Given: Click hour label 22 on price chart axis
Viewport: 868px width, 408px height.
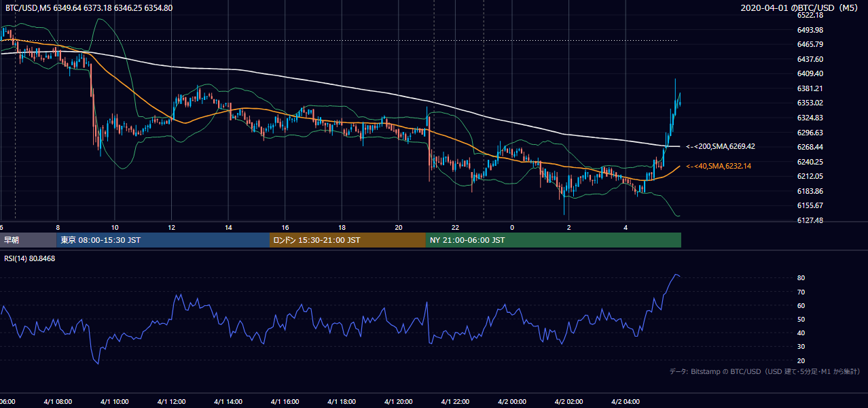Looking at the screenshot, I should 456,227.
